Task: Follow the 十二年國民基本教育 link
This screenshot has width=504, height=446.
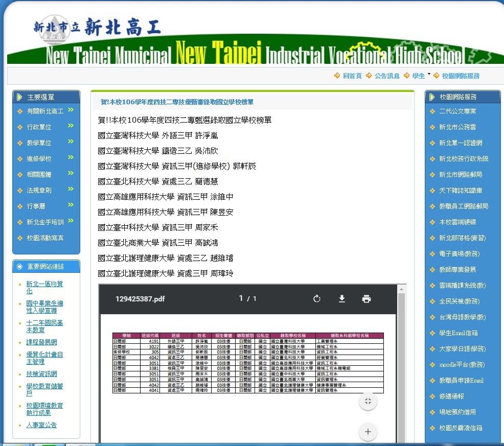Action: point(44,326)
